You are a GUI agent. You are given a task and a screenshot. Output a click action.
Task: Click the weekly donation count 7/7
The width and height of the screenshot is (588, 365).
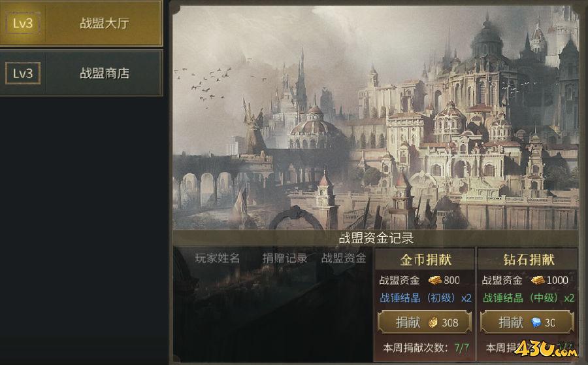[x=462, y=348]
